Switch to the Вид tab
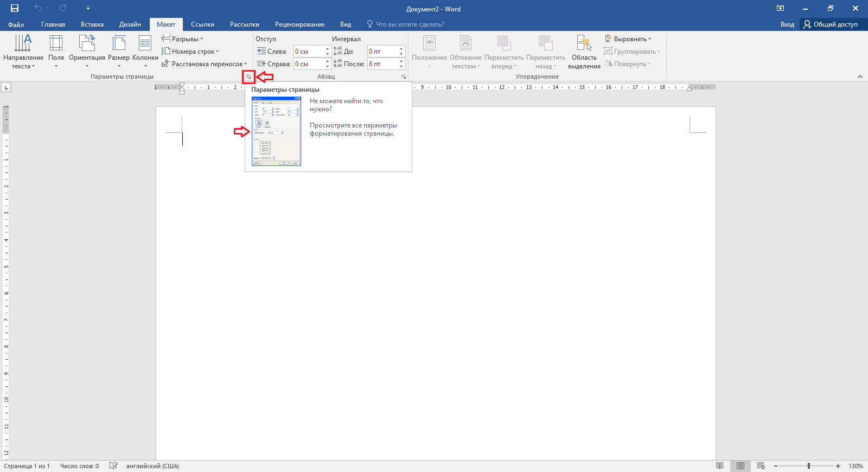 (346, 24)
